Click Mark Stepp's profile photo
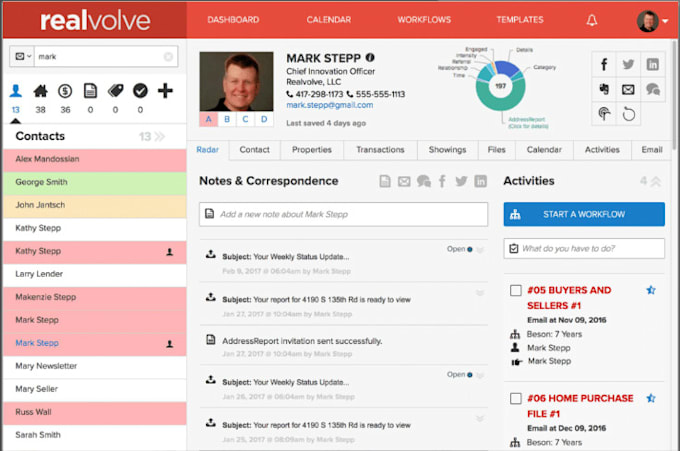 pyautogui.click(x=236, y=82)
